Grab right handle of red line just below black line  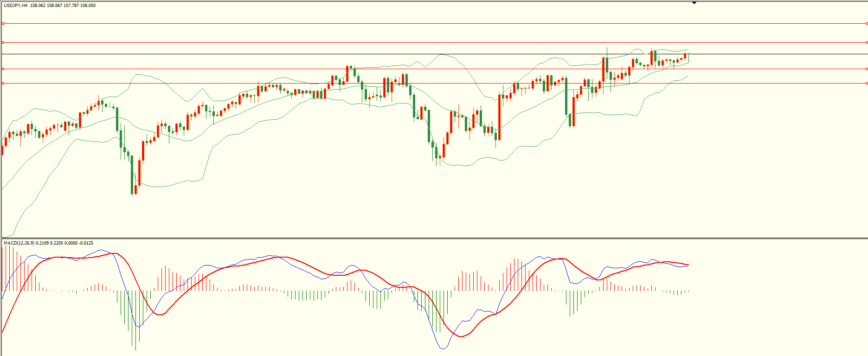tap(866, 69)
